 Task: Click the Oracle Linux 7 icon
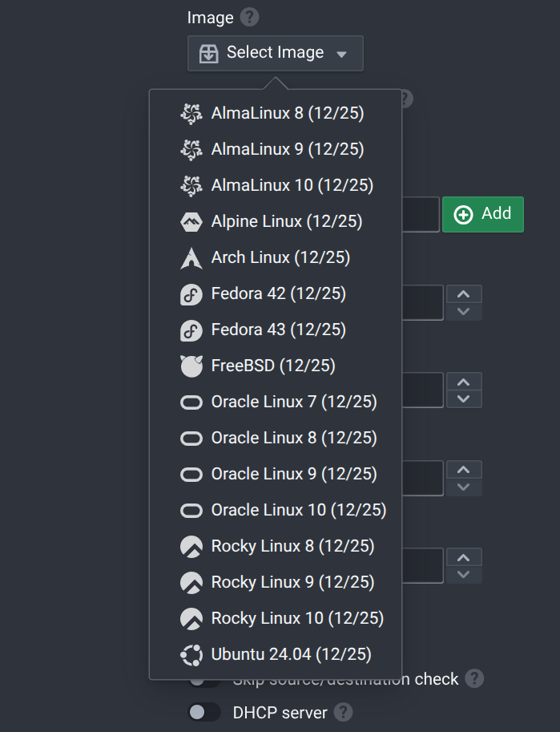pos(191,402)
